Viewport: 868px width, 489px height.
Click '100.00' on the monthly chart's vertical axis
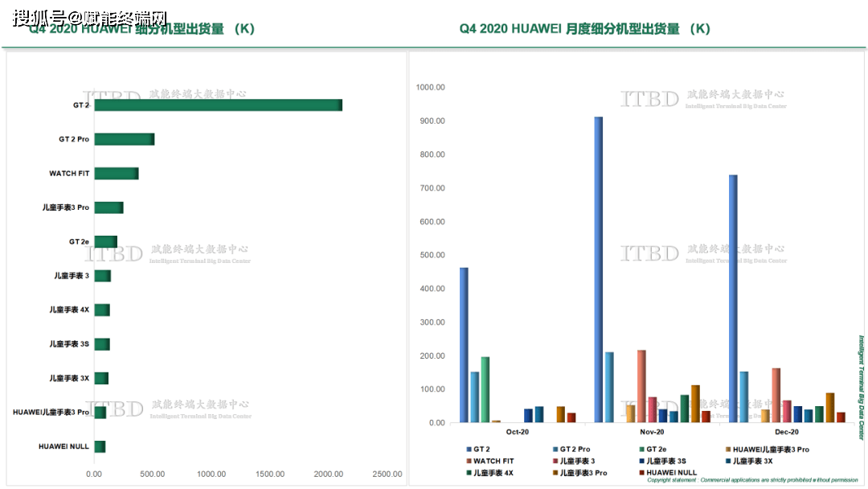point(432,389)
